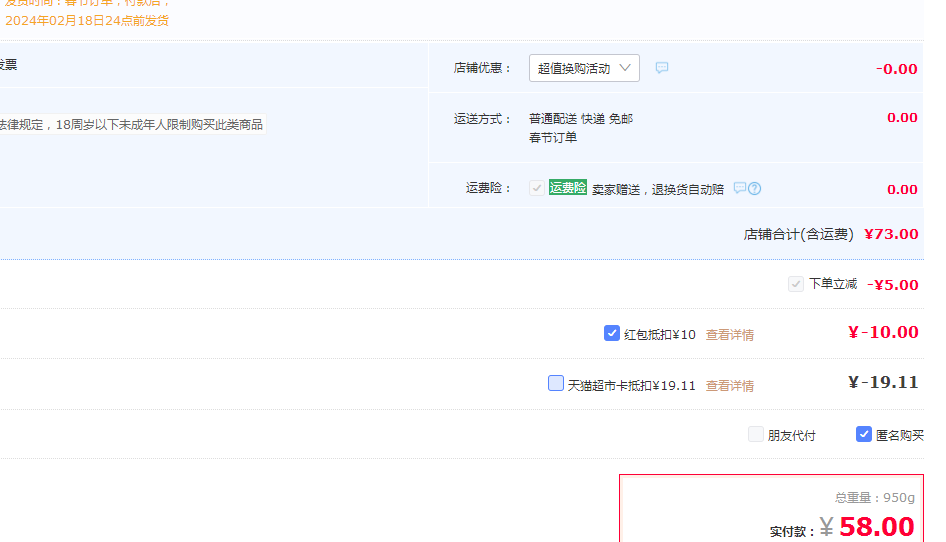Uncheck the 红包抵扣¥10 checkbox
Image resolution: width=946 pixels, height=542 pixels.
[612, 333]
